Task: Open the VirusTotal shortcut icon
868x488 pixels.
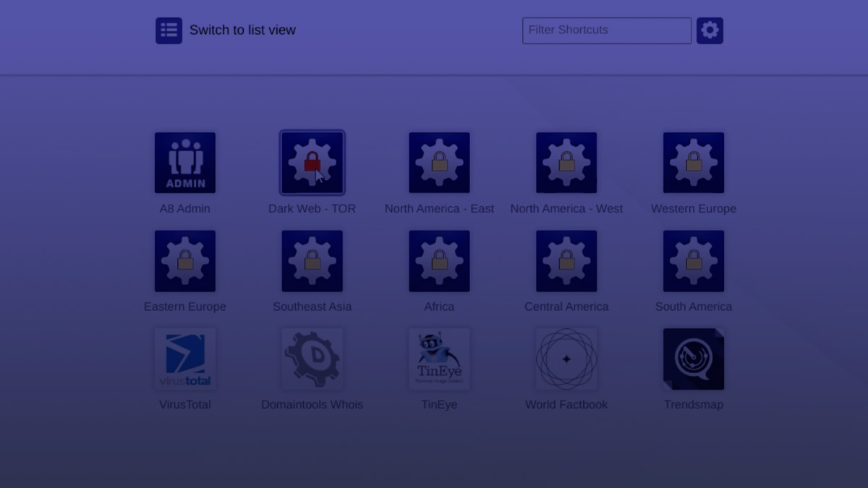Action: (x=185, y=359)
